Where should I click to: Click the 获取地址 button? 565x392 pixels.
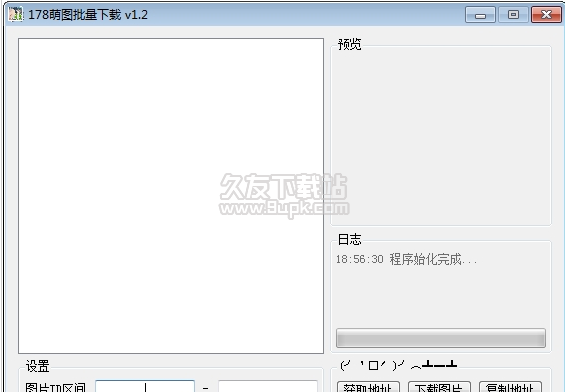(368, 387)
